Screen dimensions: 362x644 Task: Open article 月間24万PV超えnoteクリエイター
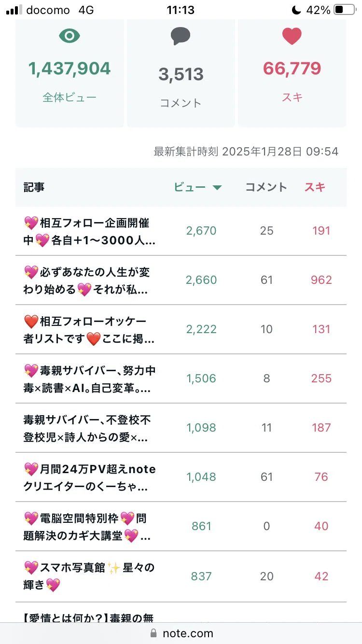click(181, 477)
